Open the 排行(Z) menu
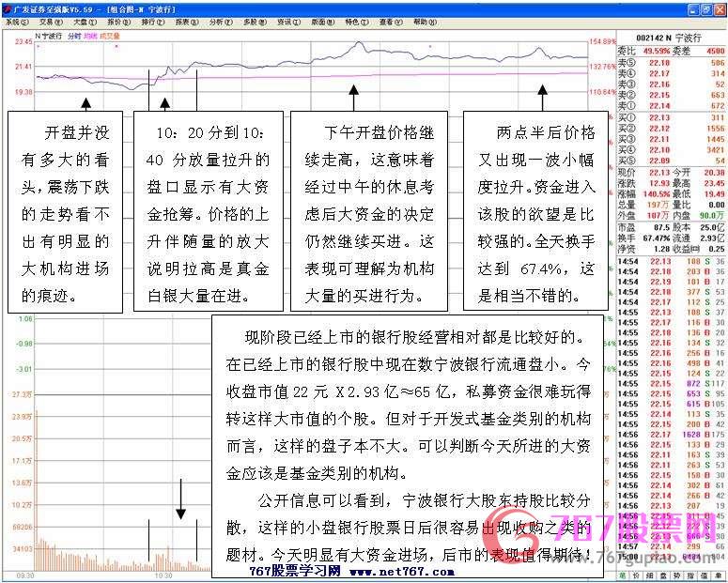The height and width of the screenshot is (583, 728). point(153,22)
